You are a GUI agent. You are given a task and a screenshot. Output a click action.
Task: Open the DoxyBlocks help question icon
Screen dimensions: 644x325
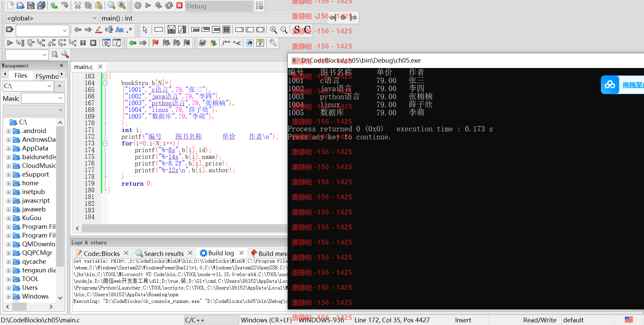click(x=260, y=43)
